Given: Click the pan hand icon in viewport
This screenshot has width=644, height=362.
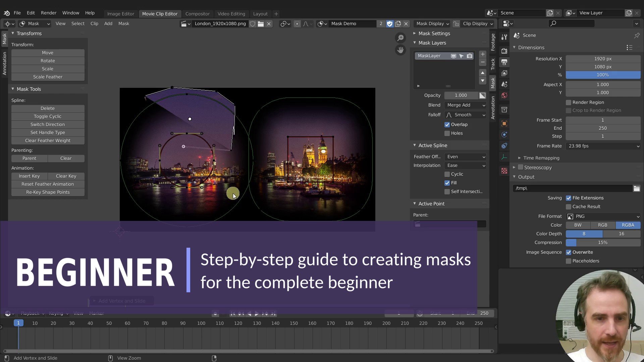Looking at the screenshot, I should pos(400,50).
